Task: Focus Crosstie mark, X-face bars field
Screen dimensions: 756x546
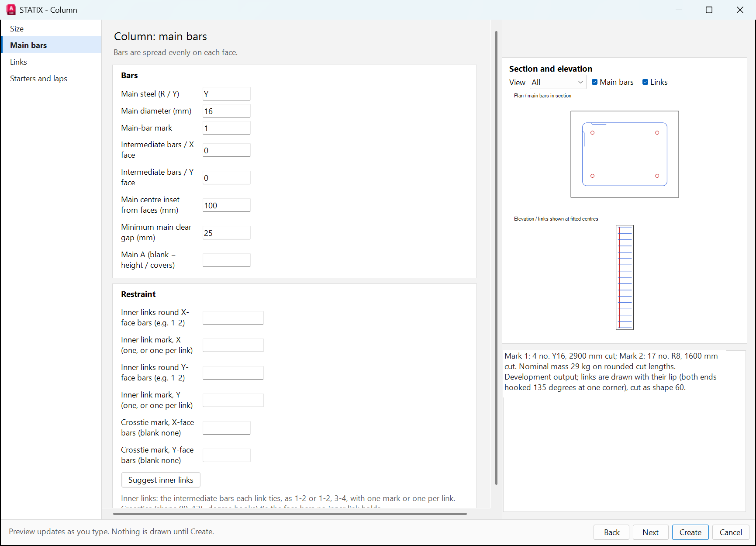Action: pos(226,428)
